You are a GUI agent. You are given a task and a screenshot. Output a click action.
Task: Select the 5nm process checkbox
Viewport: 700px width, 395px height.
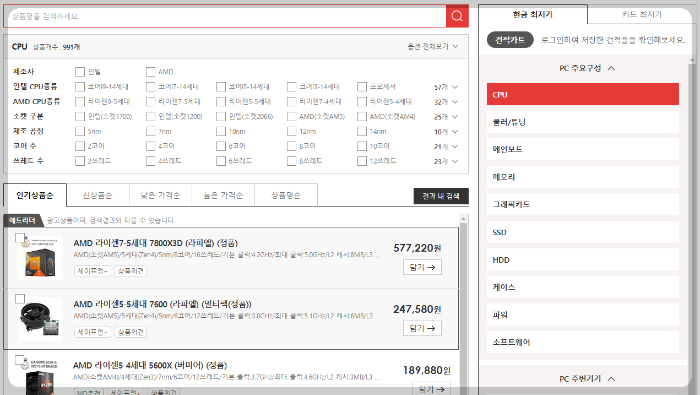point(80,131)
